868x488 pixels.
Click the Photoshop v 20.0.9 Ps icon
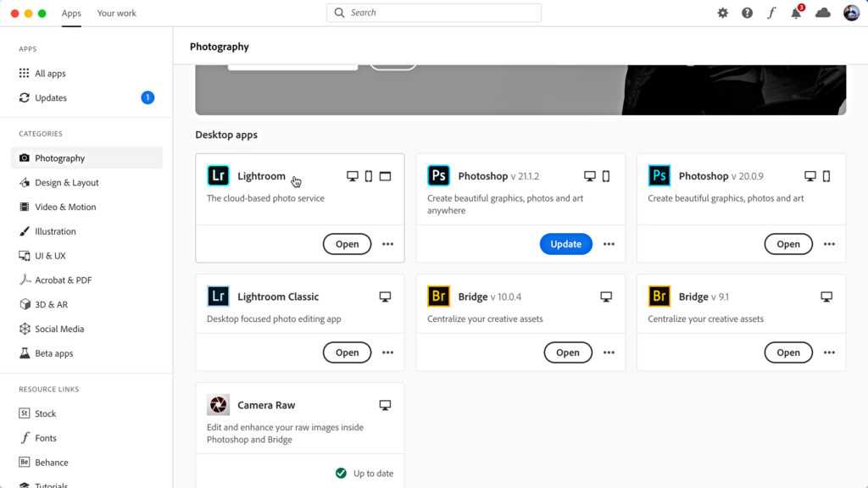tap(659, 175)
